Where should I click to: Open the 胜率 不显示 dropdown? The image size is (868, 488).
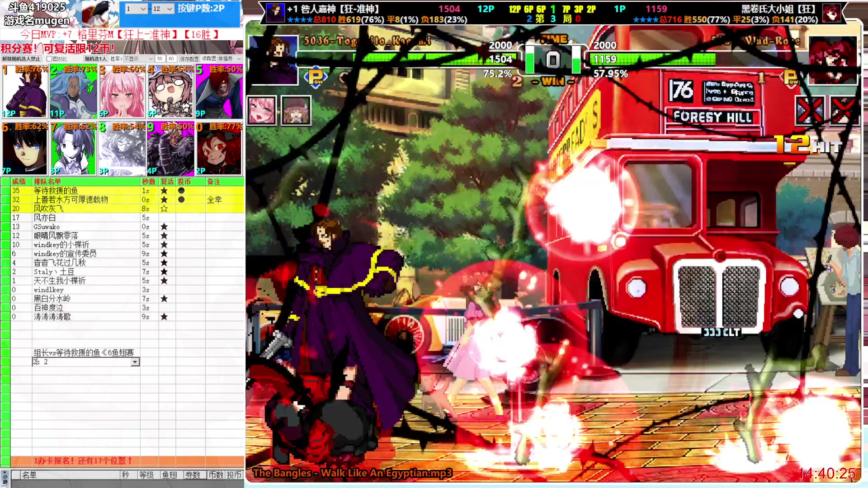138,59
